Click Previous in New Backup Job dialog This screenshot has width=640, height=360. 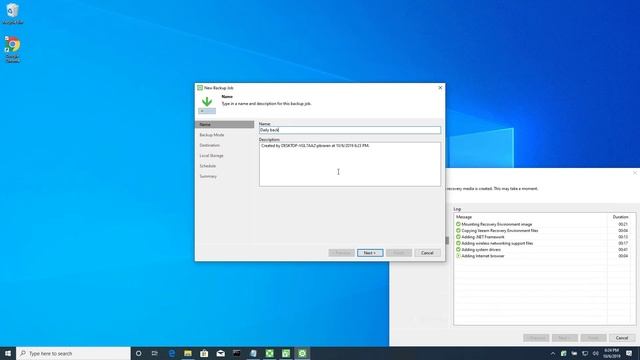pyautogui.click(x=341, y=253)
